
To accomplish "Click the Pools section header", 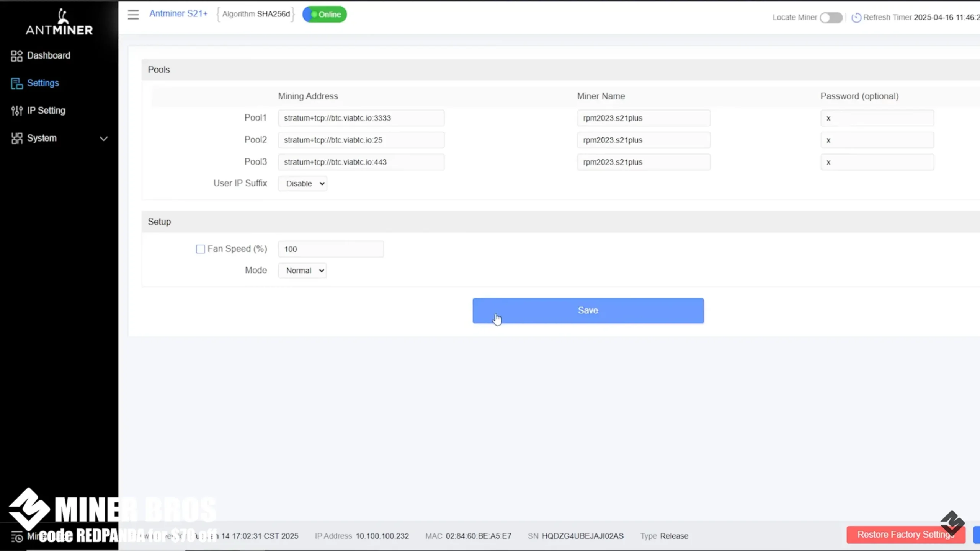I will pyautogui.click(x=561, y=70).
